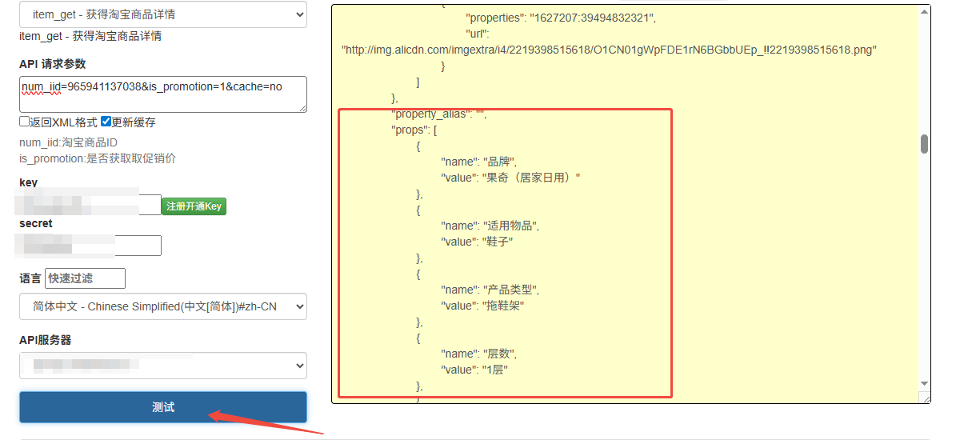Click the "name": "产品类型" line
This screenshot has height=440, width=980.
tap(490, 290)
